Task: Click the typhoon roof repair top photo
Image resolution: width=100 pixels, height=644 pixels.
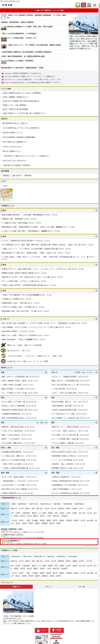Action: pos(83,24)
